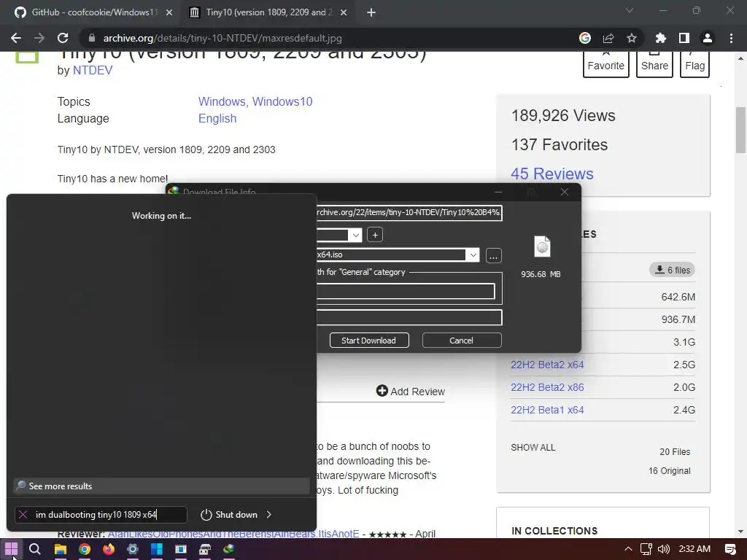
Task: Open the Chrome profile avatar
Action: 708,38
